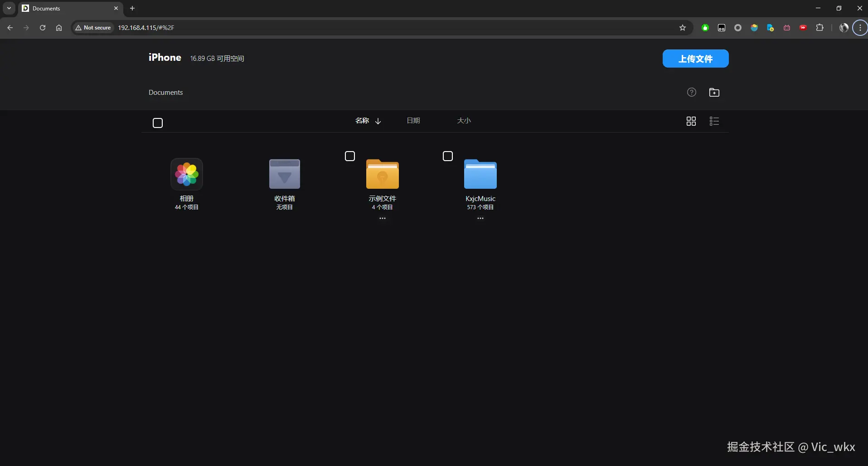Open the browser home page
This screenshot has height=466, width=868.
click(x=59, y=28)
